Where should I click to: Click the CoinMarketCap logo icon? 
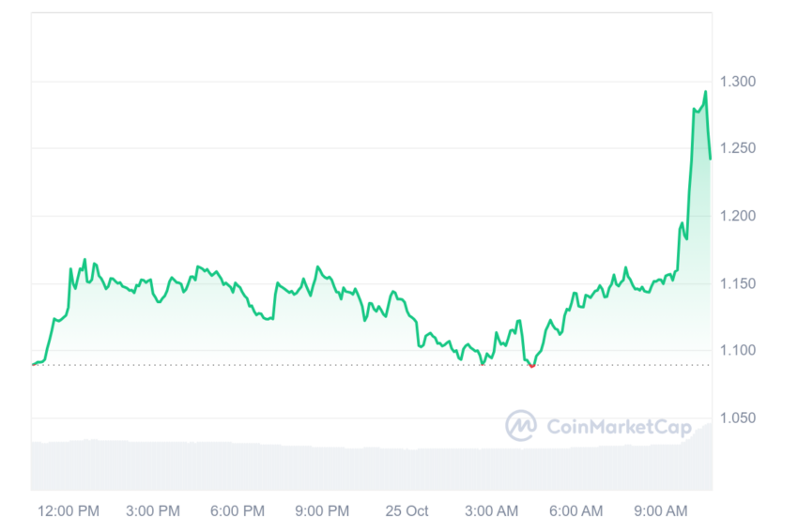(521, 425)
